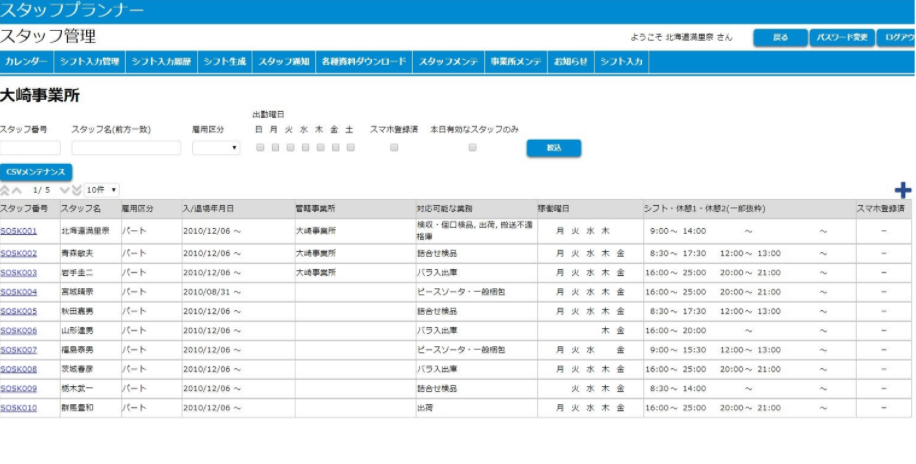This screenshot has width=916, height=464.
Task: Open the 10件 page size dropdown
Action: tap(102, 190)
